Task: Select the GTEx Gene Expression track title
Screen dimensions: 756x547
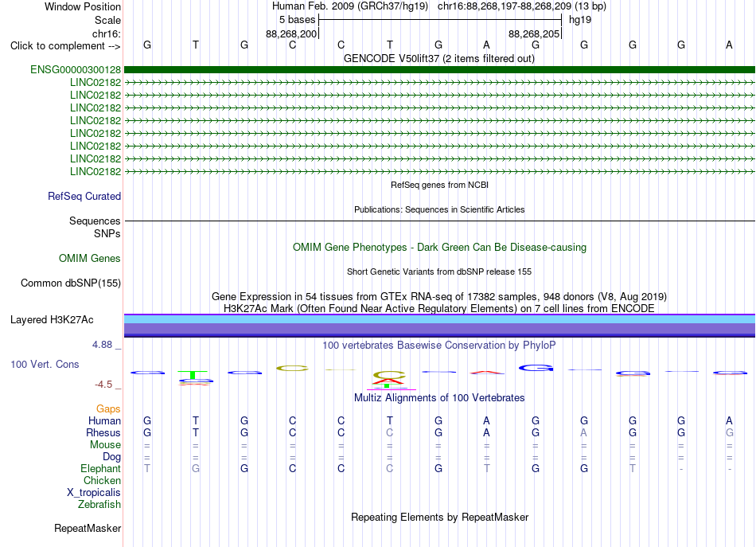Action: tap(438, 296)
